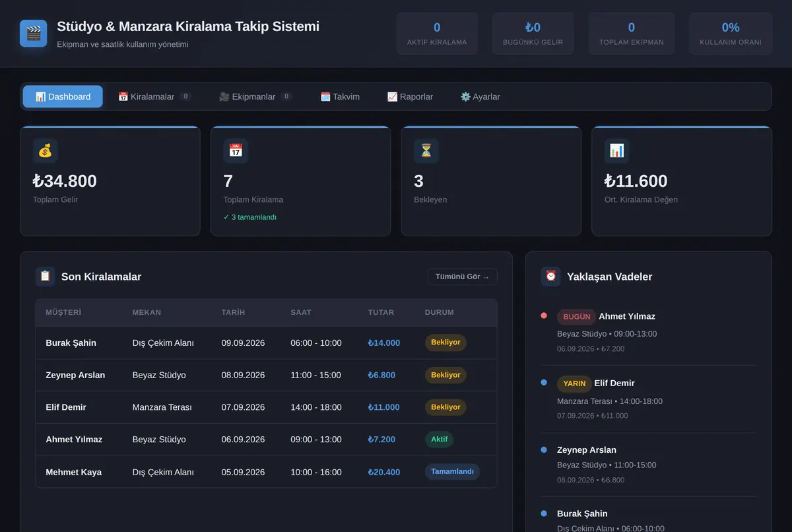Open the Dashboard tab
The width and height of the screenshot is (792, 532).
coord(63,96)
